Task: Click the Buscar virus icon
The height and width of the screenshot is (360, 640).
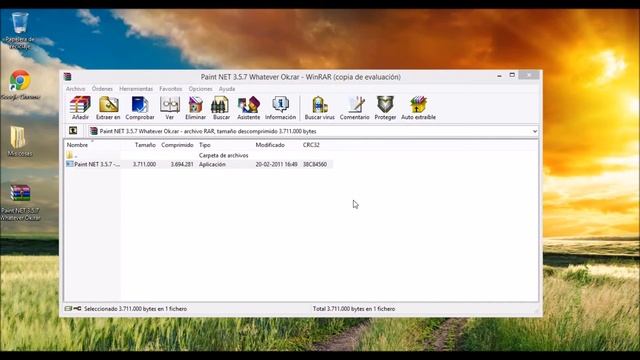Action: (x=320, y=108)
